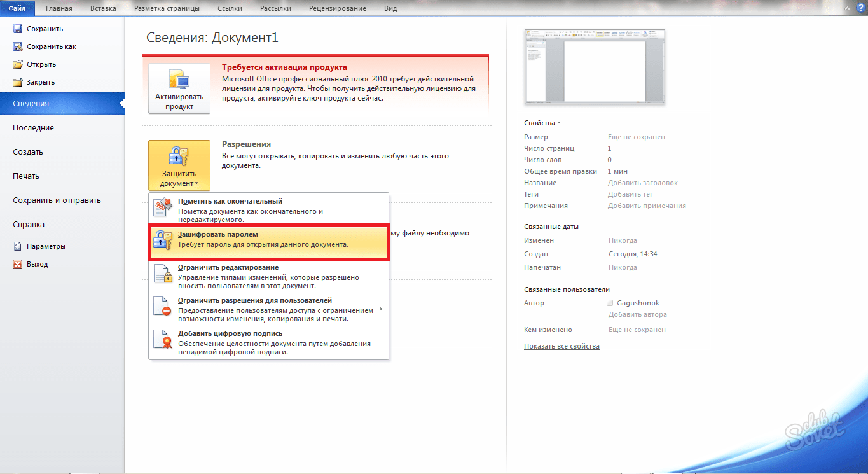Click the Close (Закрыть) document icon

pos(18,82)
